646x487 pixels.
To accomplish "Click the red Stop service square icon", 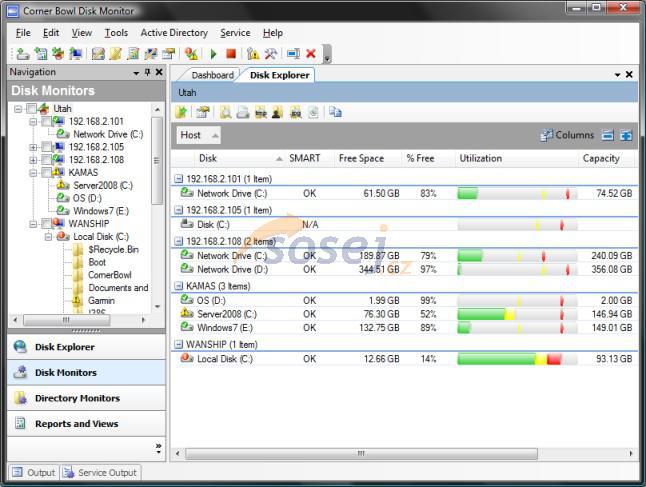I will (231, 54).
